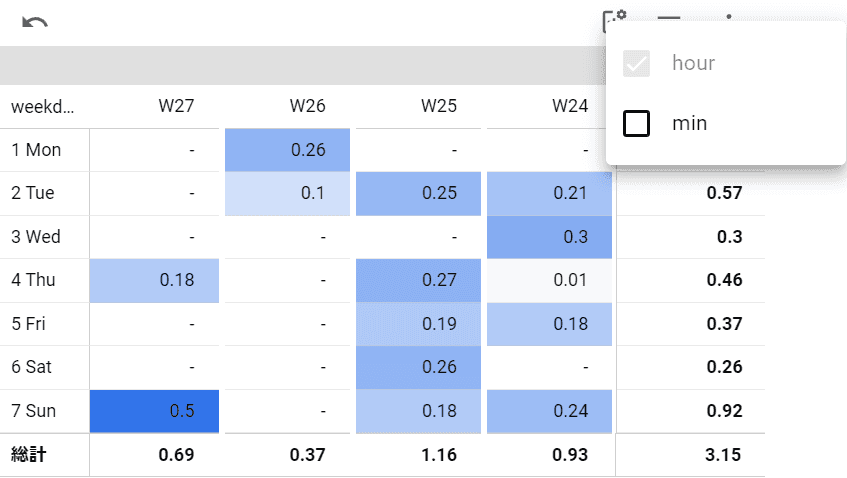Click the dark blue 0.5 Sunday cell
Image resolution: width=847 pixels, height=478 pixels.
point(154,411)
